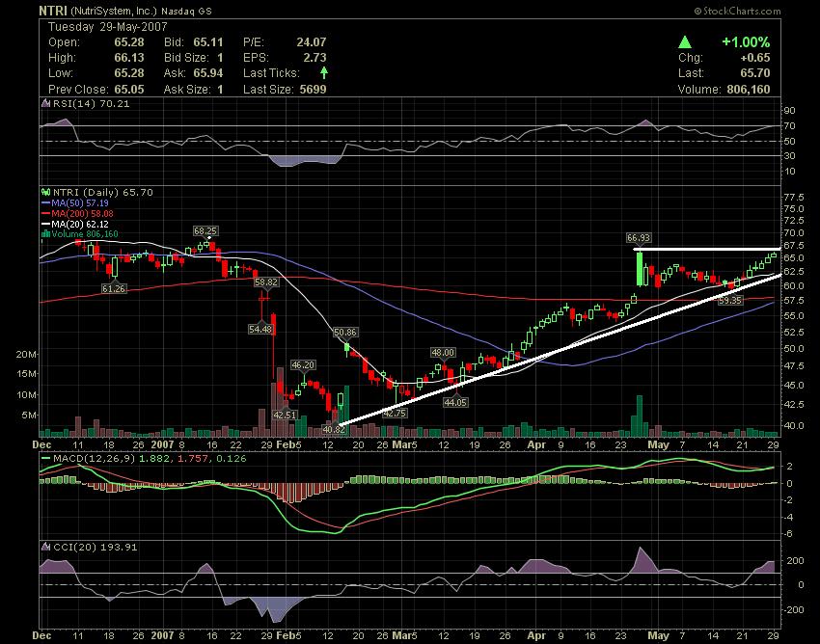The height and width of the screenshot is (644, 820).
Task: Click the 42.51 price label
Action: click(285, 416)
